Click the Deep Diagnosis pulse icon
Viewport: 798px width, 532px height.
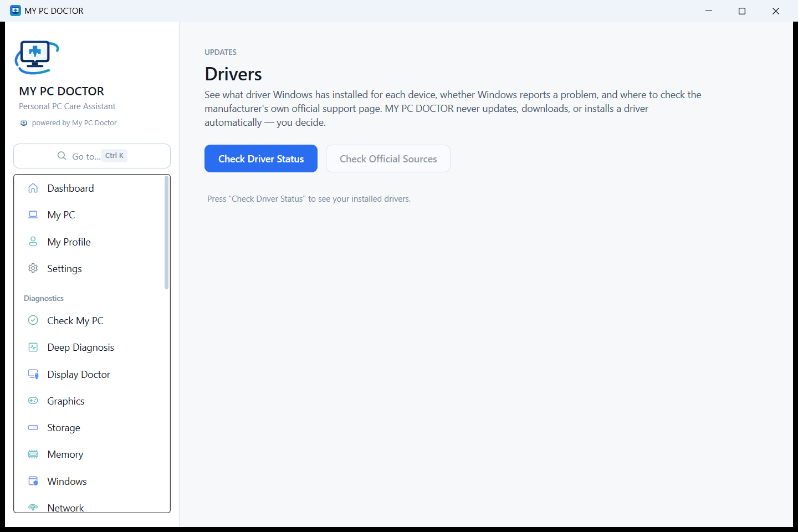pos(33,347)
